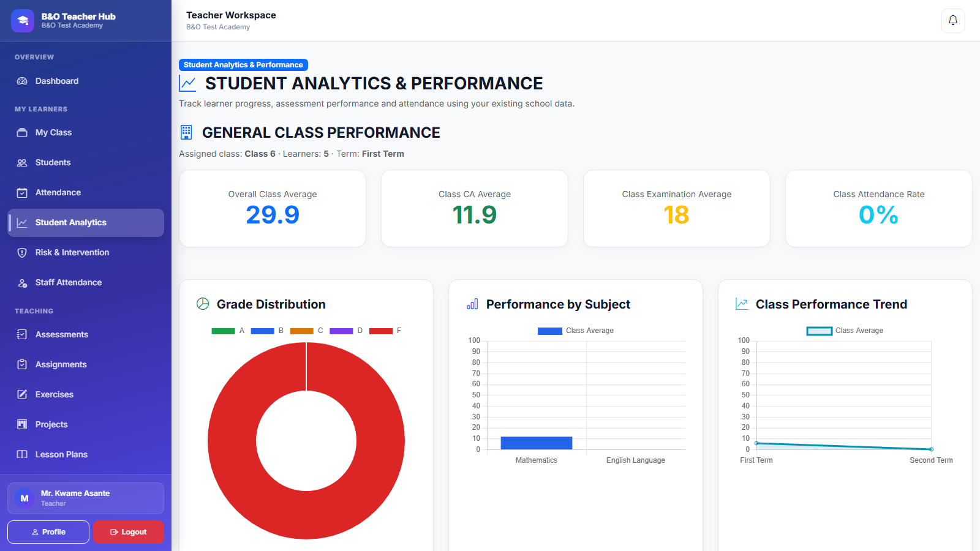Click the Projects kanban board icon
This screenshot has width=980, height=551.
point(22,424)
